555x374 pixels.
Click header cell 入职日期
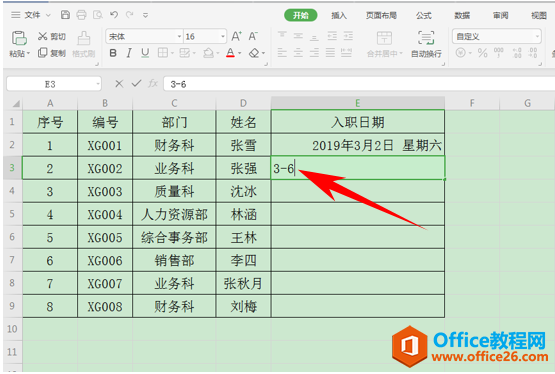(358, 122)
